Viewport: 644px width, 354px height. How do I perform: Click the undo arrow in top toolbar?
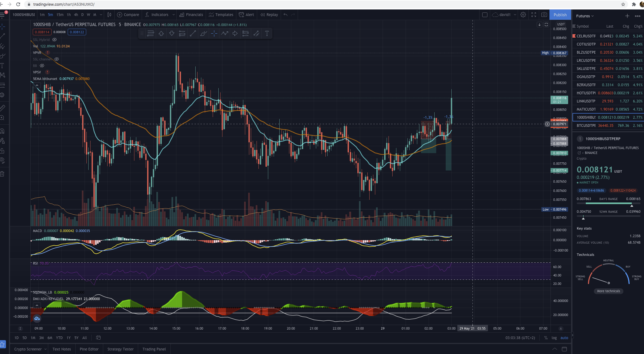285,15
